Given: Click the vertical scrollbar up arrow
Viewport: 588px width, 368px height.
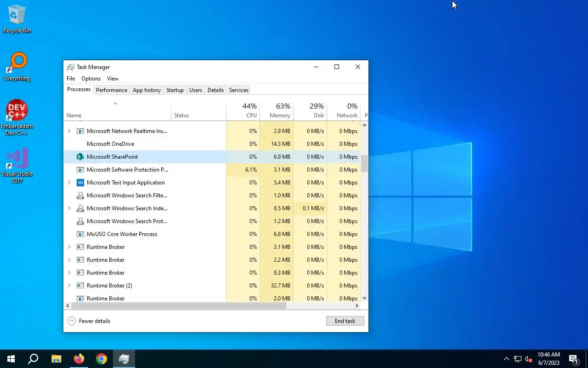Looking at the screenshot, I should (x=365, y=125).
